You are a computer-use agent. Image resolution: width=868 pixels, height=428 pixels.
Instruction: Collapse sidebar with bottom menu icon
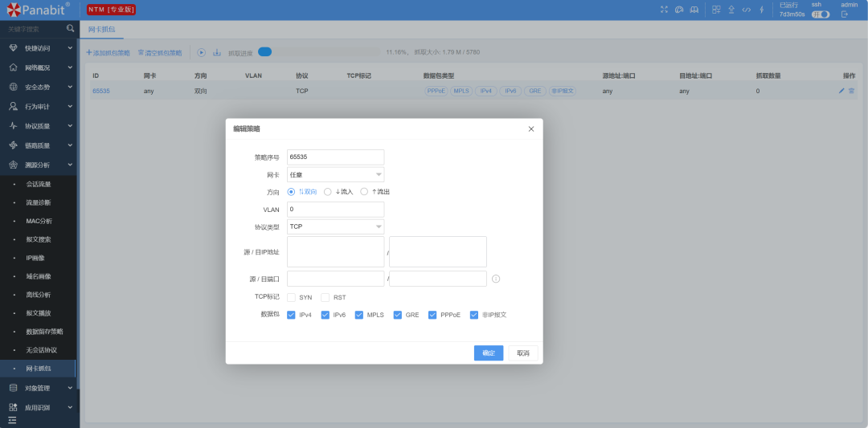pyautogui.click(x=12, y=420)
